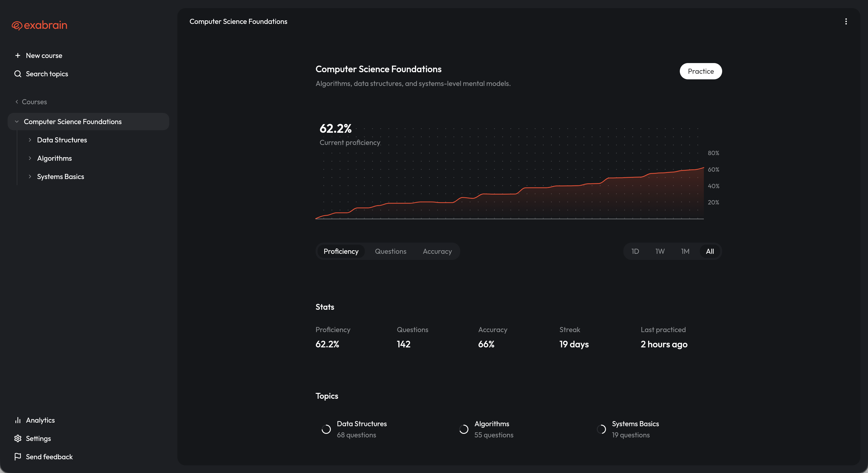Click the Analytics bar chart icon
The height and width of the screenshot is (473, 868).
pyautogui.click(x=18, y=420)
